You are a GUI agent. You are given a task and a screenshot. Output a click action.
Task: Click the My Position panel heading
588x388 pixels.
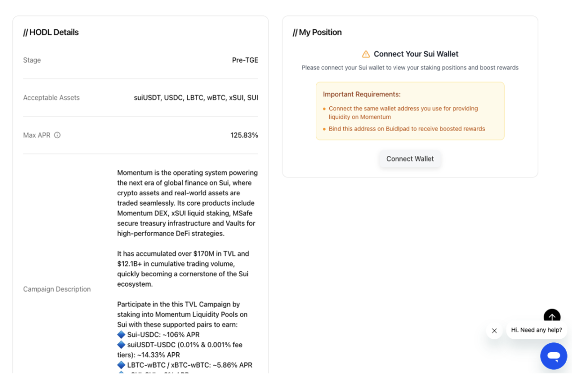coord(317,32)
